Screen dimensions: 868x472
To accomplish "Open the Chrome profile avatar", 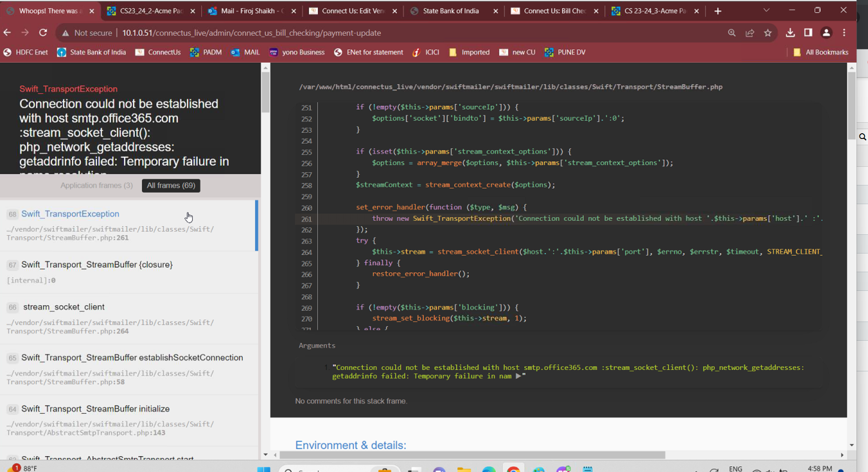I will click(x=826, y=33).
